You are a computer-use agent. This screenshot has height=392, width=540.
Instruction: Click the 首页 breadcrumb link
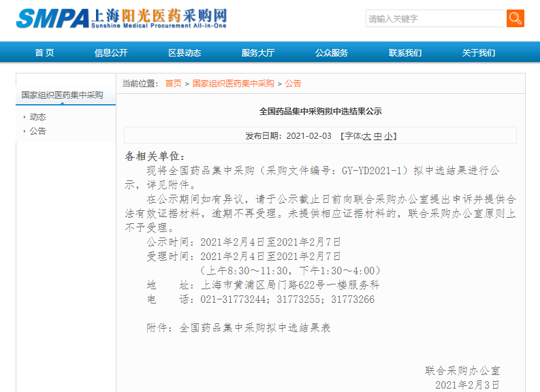[x=173, y=84]
